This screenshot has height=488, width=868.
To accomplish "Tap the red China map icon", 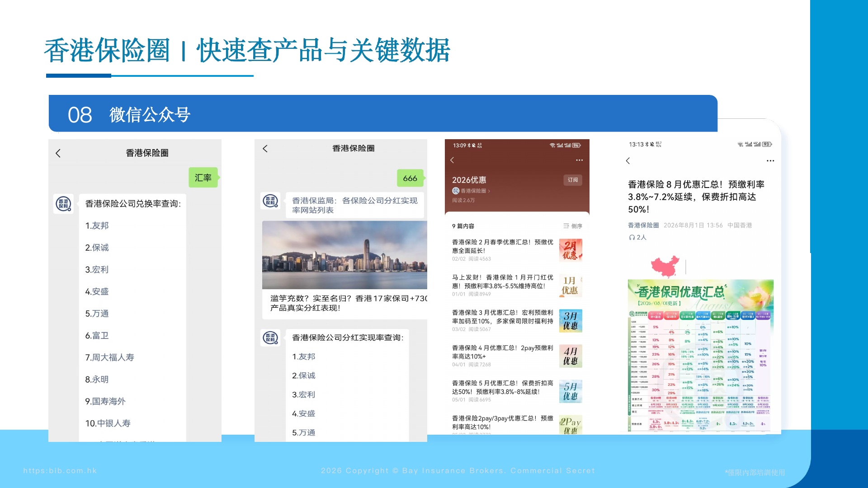I will point(665,266).
